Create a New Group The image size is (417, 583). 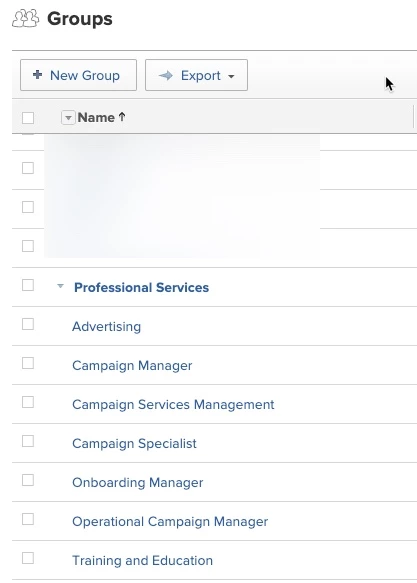(x=78, y=75)
